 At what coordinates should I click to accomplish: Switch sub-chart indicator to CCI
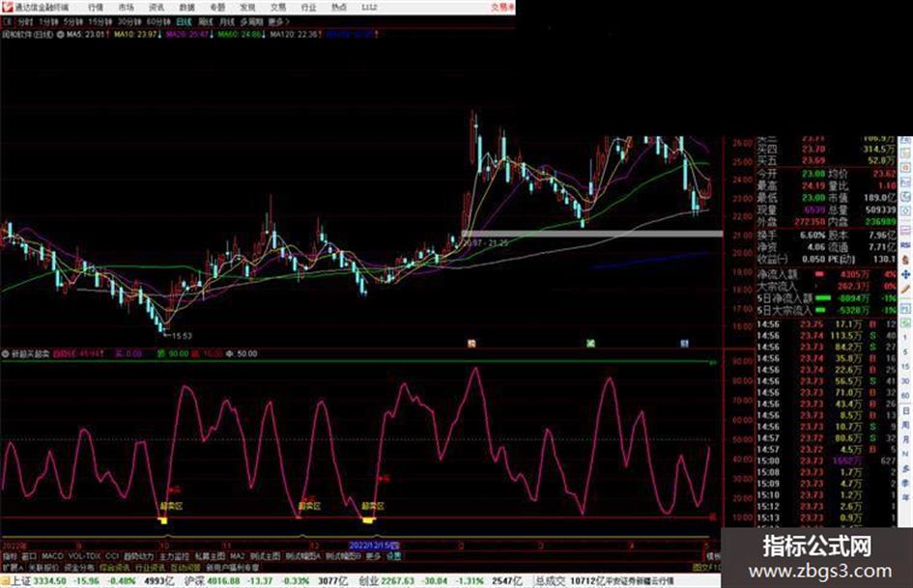click(x=112, y=556)
